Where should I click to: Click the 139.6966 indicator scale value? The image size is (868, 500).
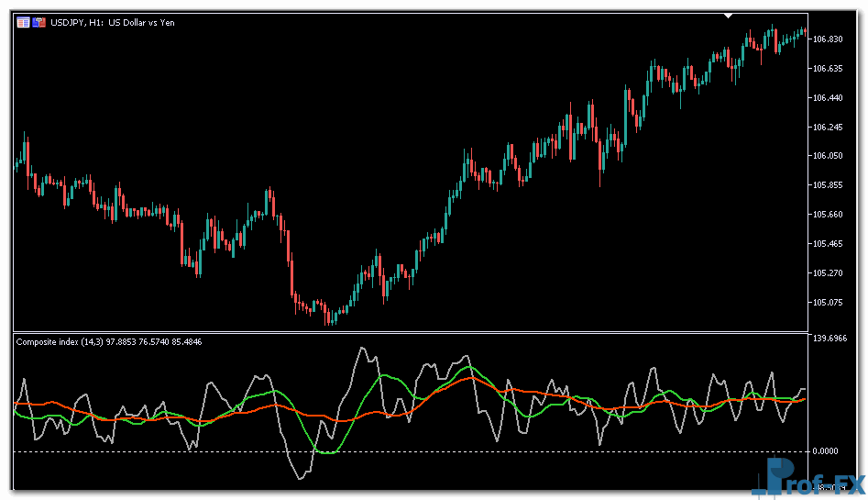(x=831, y=339)
